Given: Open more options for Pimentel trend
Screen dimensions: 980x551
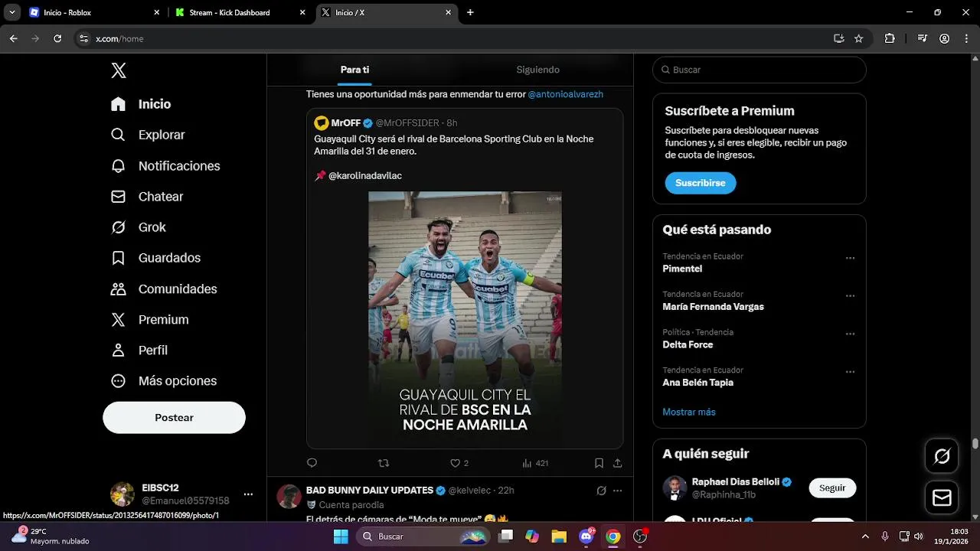Looking at the screenshot, I should [x=850, y=258].
